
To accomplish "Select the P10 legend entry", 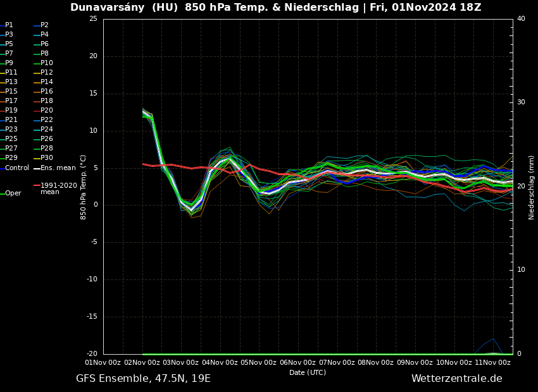I will point(46,63).
